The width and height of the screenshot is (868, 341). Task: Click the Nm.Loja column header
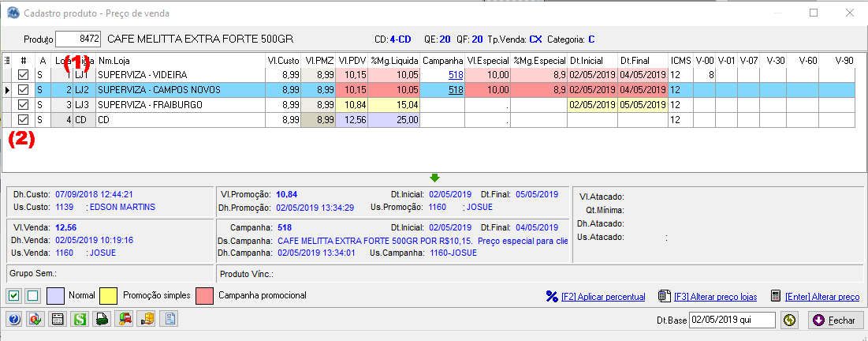pyautogui.click(x=180, y=60)
